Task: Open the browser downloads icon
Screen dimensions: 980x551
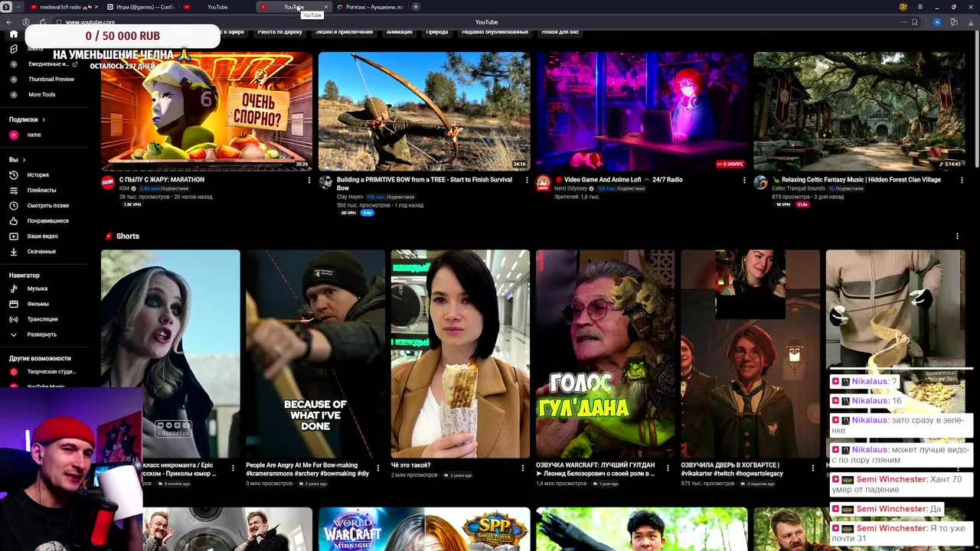Action: pyautogui.click(x=972, y=22)
